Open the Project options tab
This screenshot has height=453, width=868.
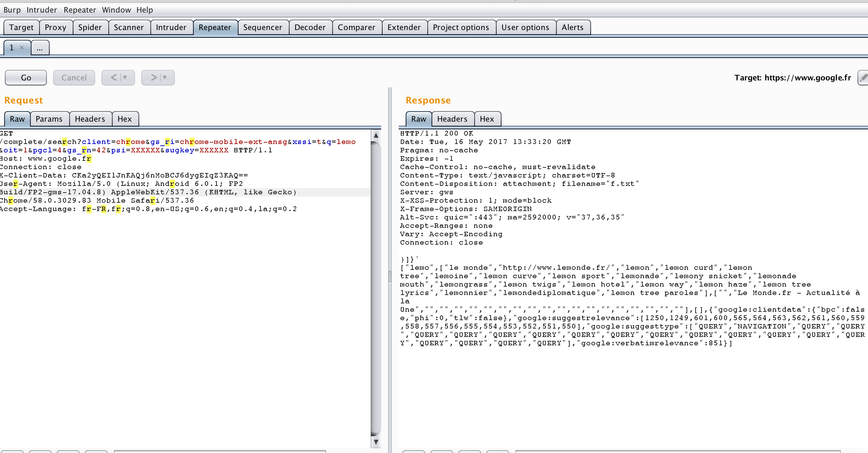tap(461, 27)
